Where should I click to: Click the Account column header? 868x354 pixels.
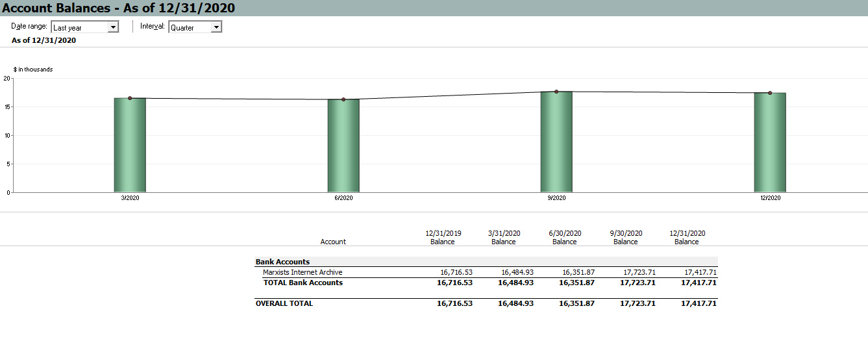pos(333,242)
